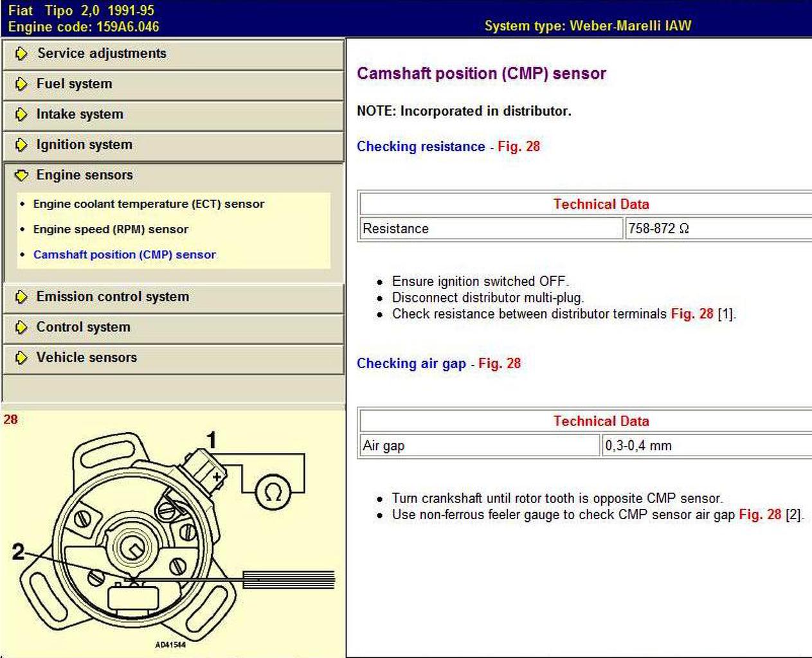Click the Camshaft position (CMP) sensor title

[482, 73]
